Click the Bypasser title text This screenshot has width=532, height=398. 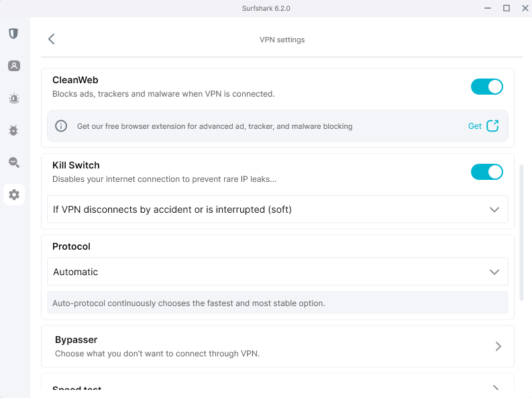[x=76, y=340]
